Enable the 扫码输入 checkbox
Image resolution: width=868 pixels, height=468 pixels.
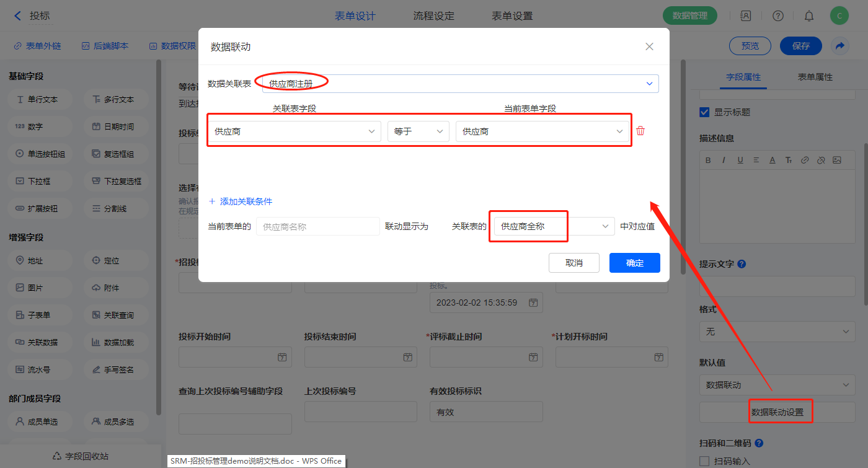(704, 461)
